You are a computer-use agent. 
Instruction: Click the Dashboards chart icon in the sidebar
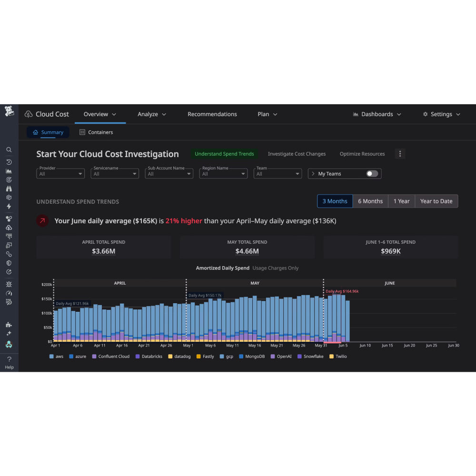click(x=9, y=170)
